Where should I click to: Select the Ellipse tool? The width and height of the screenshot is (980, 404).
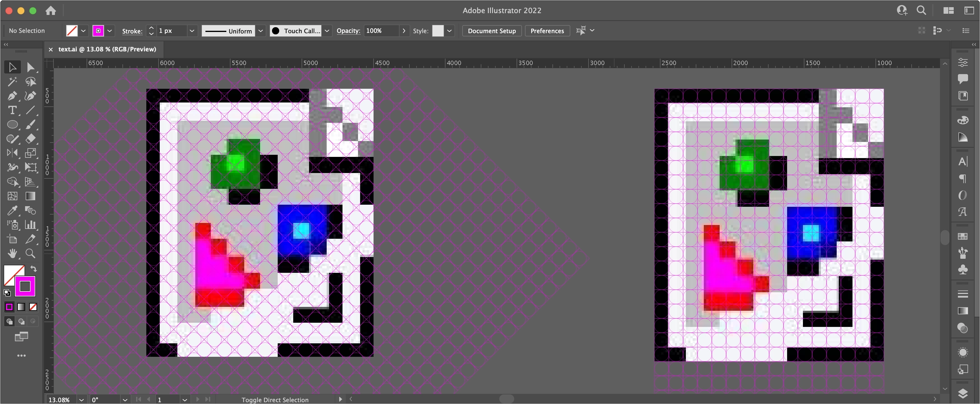tap(12, 125)
